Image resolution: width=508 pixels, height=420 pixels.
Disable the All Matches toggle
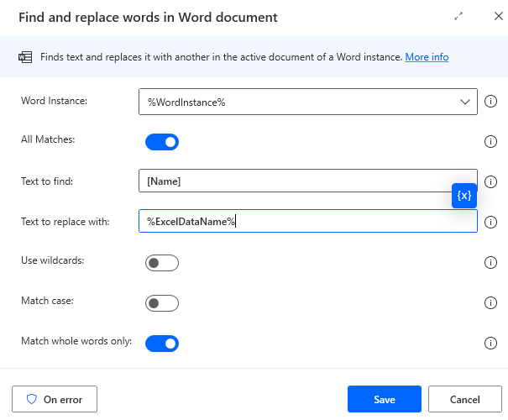coord(162,142)
